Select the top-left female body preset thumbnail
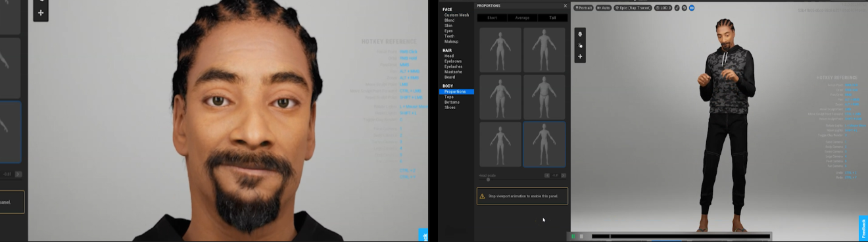Screen dimensions: 868x242 (500, 50)
